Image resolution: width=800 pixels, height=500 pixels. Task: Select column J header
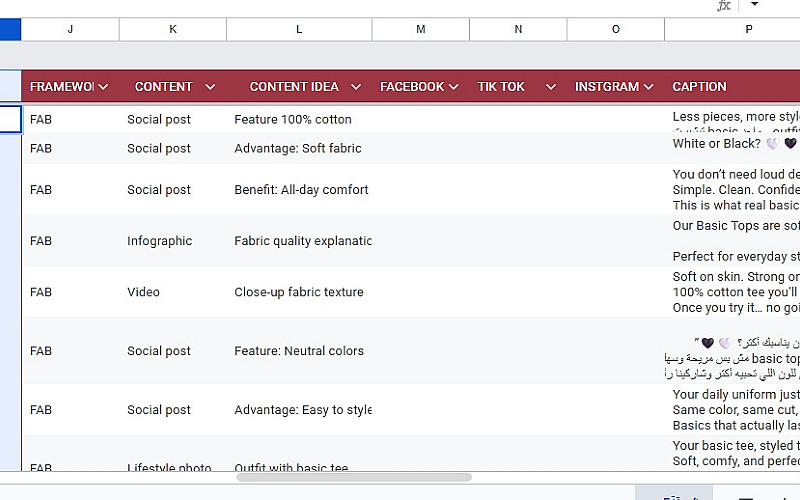tap(70, 30)
